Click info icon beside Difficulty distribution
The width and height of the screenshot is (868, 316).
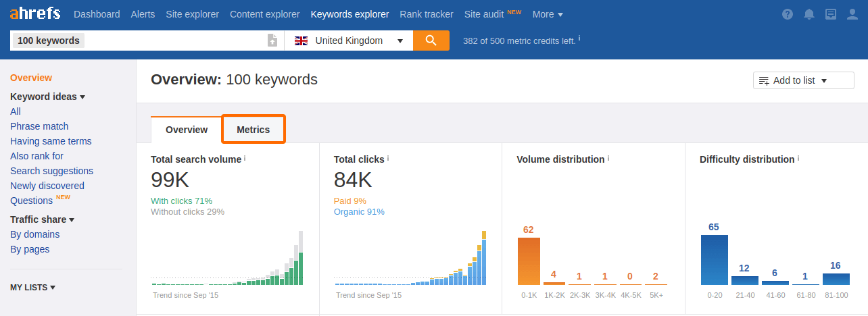pyautogui.click(x=798, y=159)
